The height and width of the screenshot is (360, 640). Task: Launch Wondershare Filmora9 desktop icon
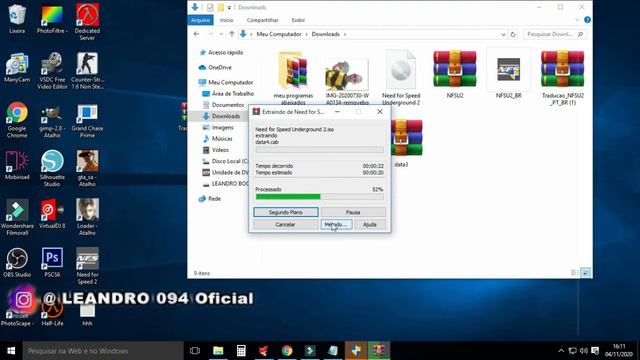coord(17,217)
